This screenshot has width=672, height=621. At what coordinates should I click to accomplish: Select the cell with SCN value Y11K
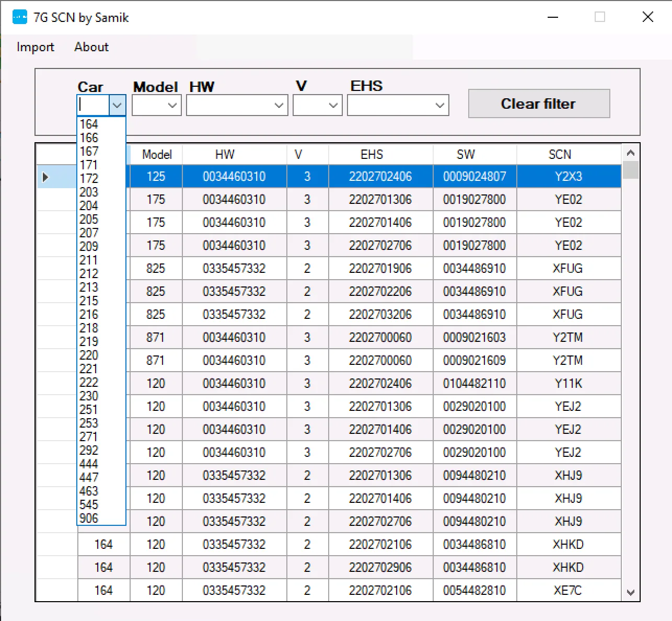pos(568,384)
